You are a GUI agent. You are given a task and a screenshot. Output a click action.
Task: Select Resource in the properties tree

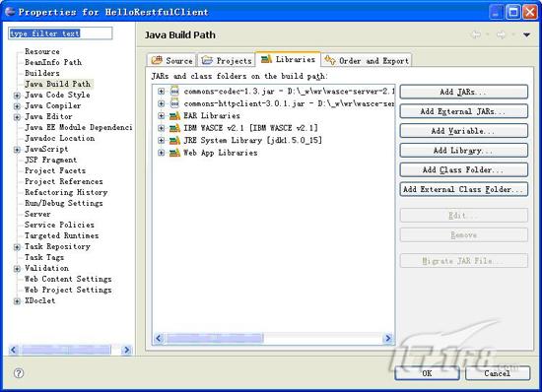[x=42, y=51]
